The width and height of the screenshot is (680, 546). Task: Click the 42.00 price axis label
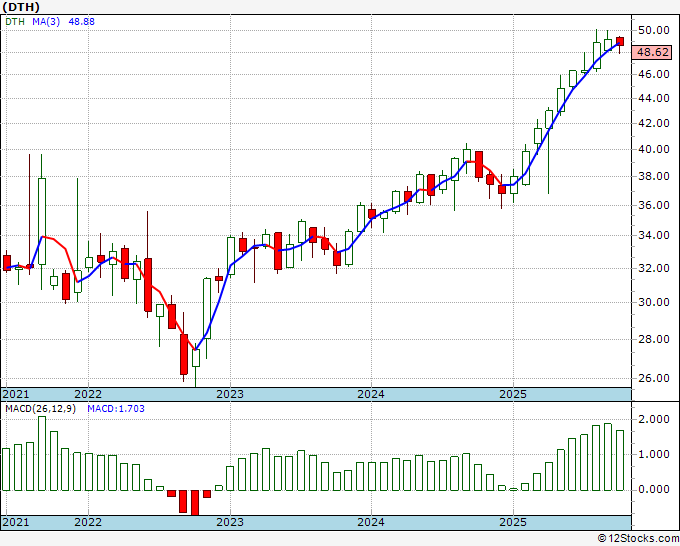(654, 123)
